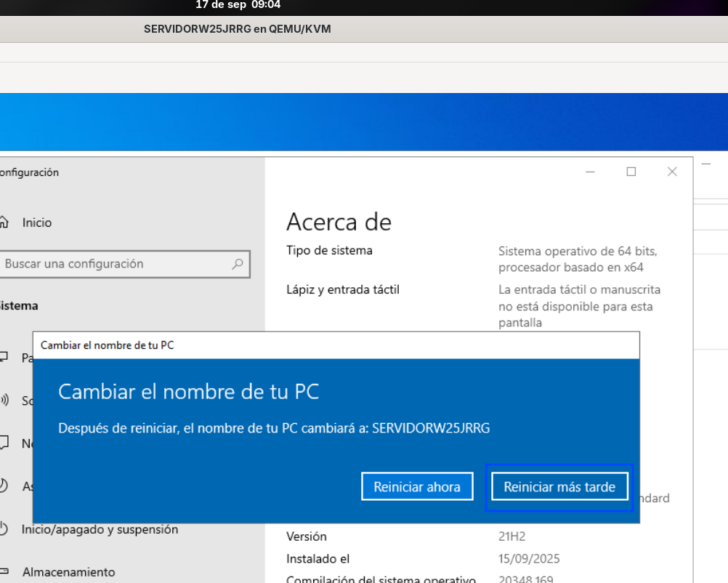Image resolution: width=728 pixels, height=583 pixels.
Task: Select the Versión label
Action: (307, 536)
